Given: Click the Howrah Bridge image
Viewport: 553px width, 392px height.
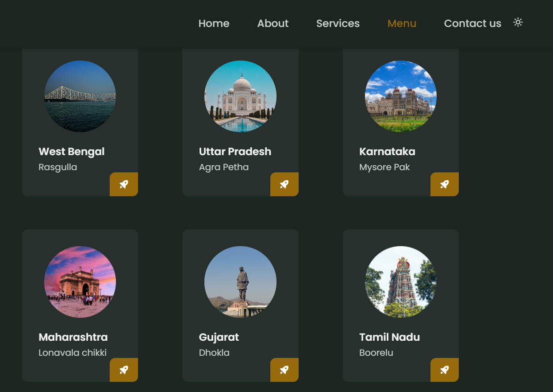Looking at the screenshot, I should tap(80, 96).
